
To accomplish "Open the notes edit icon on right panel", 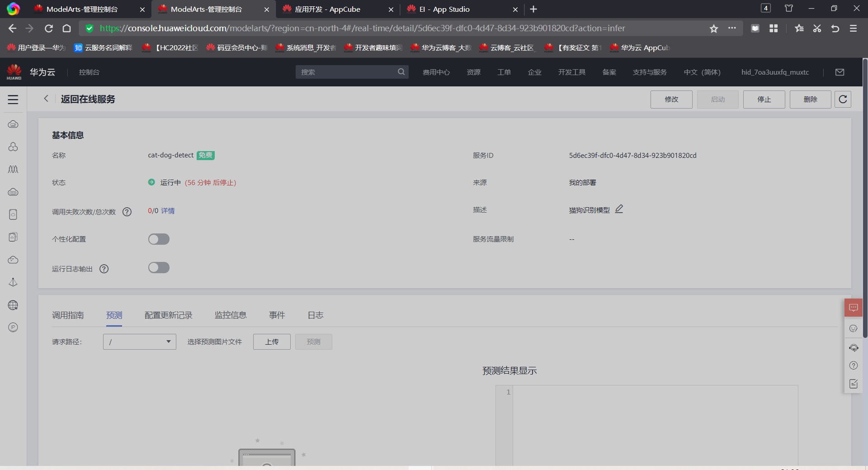I will tap(854, 384).
